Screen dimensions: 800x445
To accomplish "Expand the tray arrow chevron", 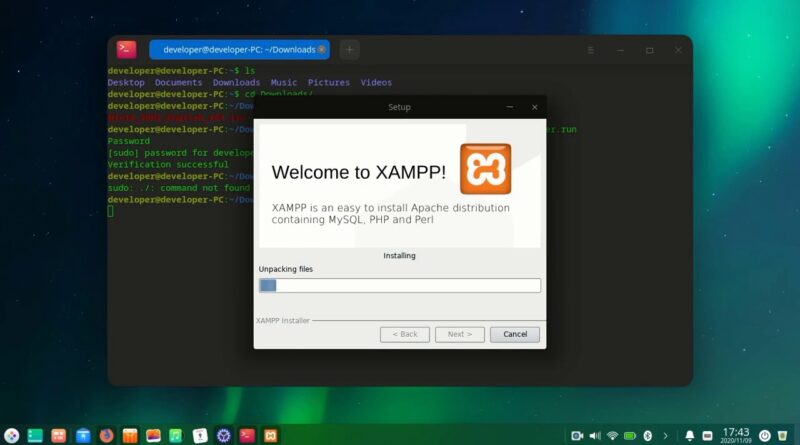I will (665, 436).
